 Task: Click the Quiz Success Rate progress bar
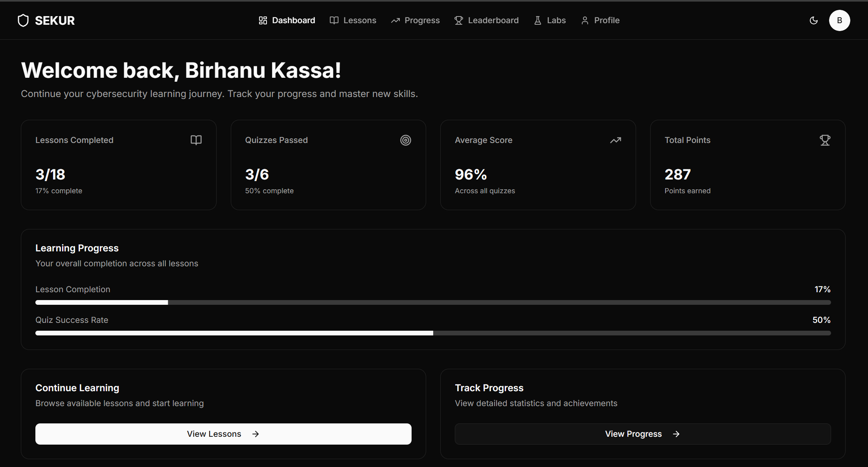point(433,333)
